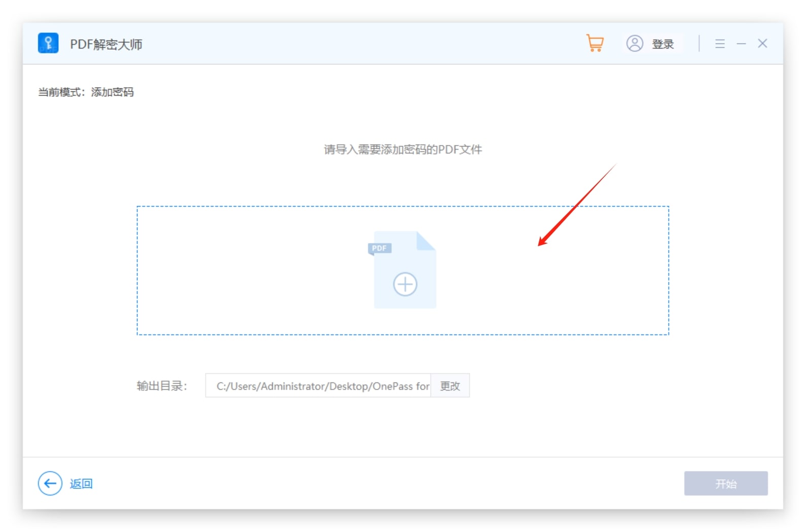Click the 登录 login text

663,44
